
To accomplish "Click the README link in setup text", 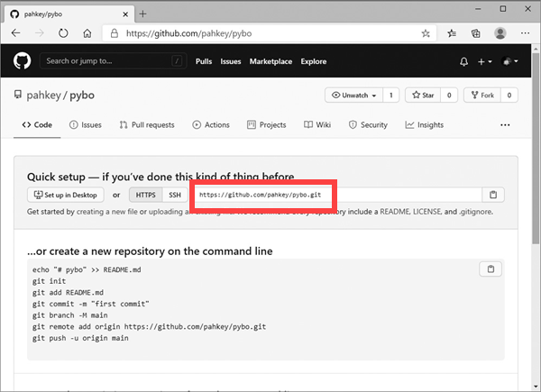I will click(394, 212).
